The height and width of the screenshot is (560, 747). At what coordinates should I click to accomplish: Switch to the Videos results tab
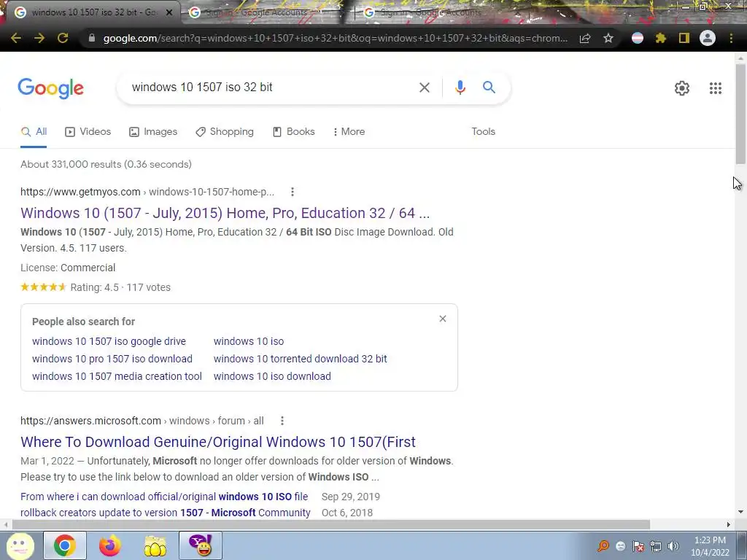[88, 132]
